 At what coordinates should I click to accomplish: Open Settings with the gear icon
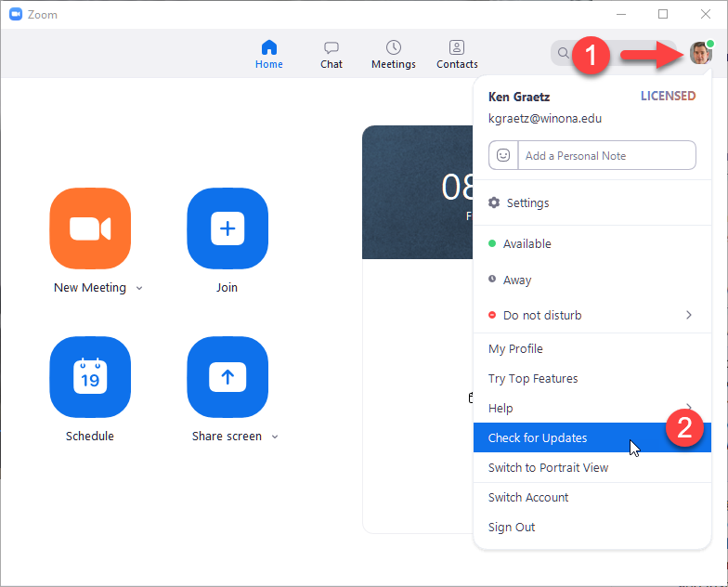point(494,203)
